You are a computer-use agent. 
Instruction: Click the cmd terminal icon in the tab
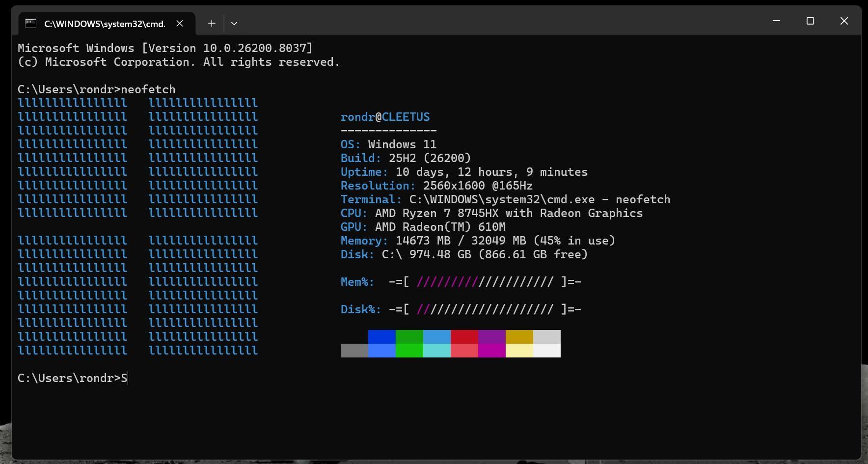pos(31,24)
